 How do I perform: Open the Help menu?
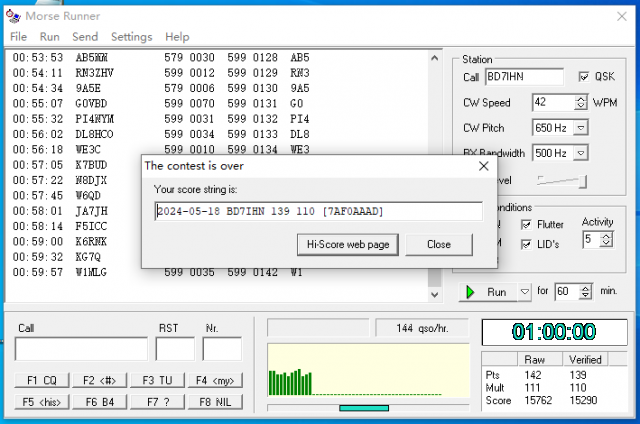[177, 37]
